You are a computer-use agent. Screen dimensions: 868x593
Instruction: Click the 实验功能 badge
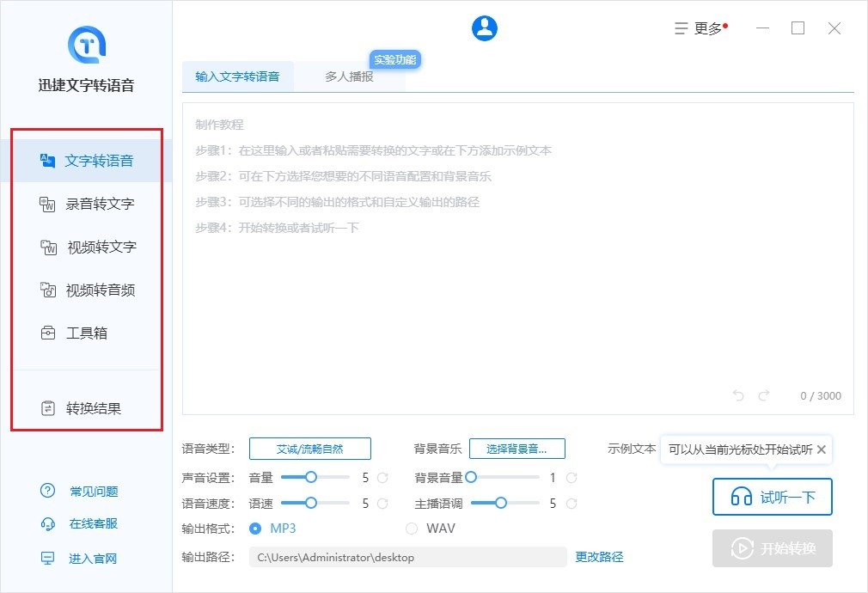[x=395, y=60]
